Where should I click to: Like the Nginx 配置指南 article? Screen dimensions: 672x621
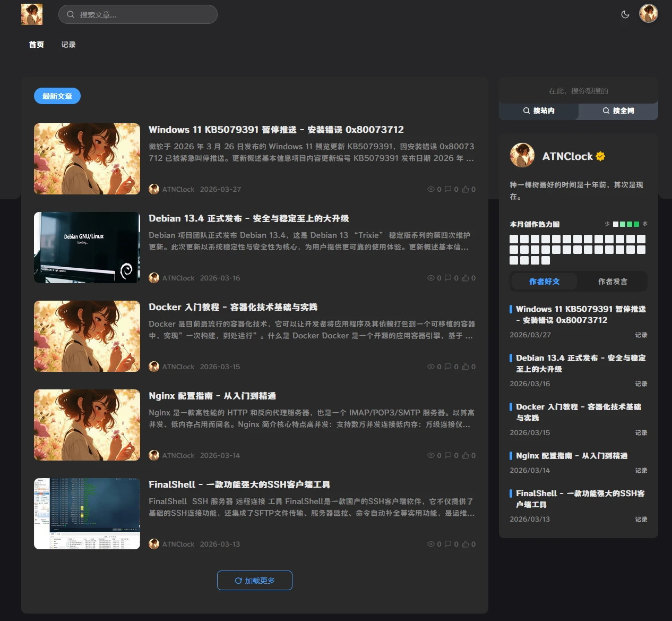(x=466, y=455)
